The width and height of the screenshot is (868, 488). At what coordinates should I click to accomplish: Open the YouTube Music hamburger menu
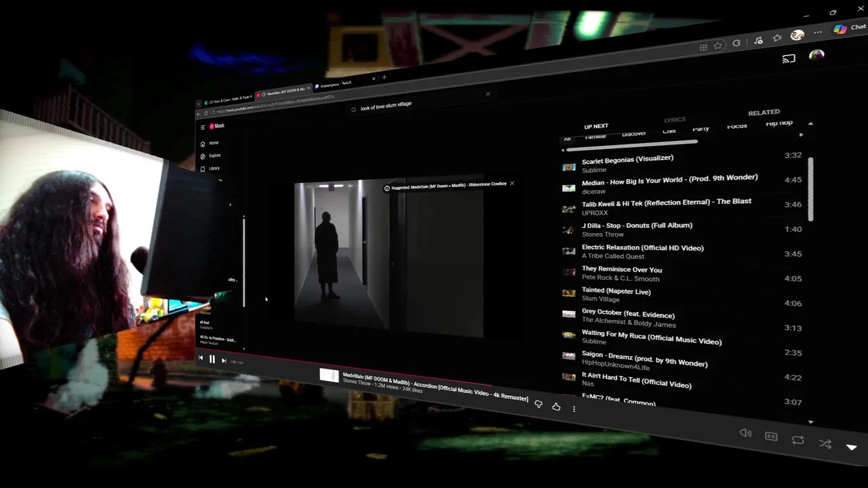tap(202, 127)
